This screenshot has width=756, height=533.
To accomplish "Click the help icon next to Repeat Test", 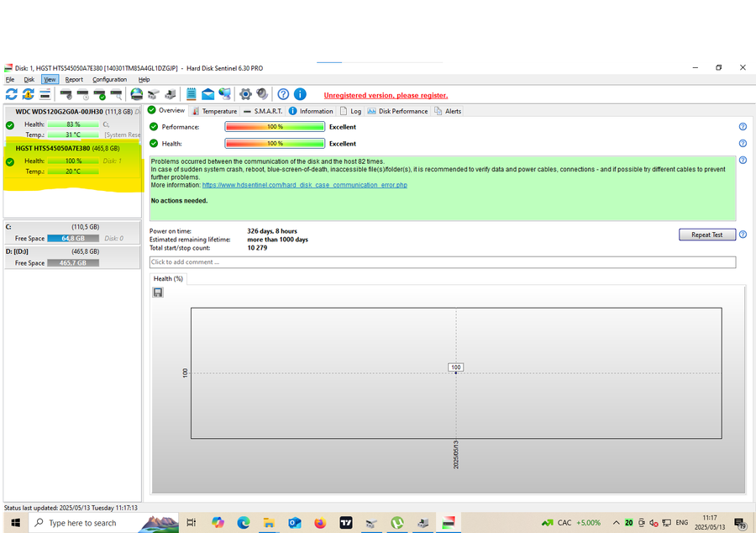I will pyautogui.click(x=743, y=235).
